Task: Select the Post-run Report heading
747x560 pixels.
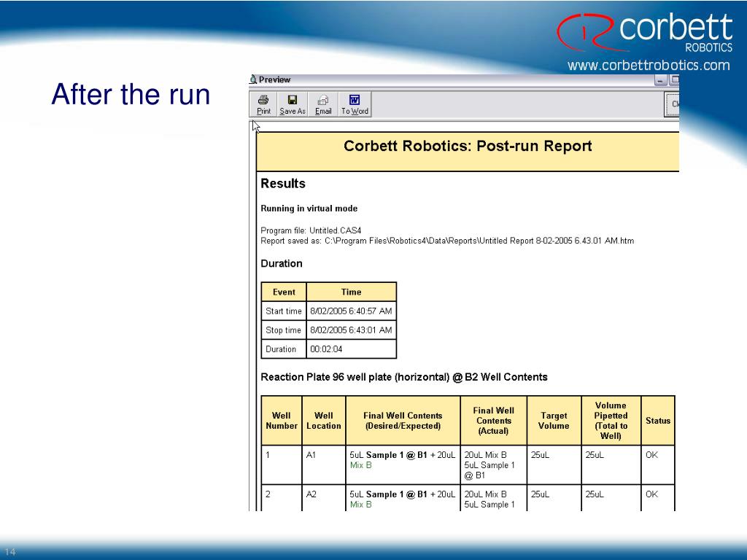Action: point(468,146)
